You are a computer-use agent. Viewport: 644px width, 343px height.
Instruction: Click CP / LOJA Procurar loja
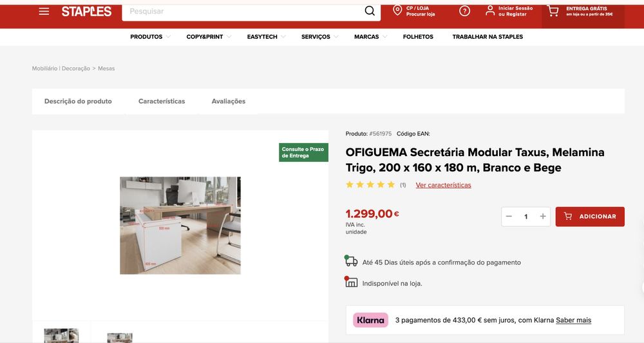tap(421, 11)
